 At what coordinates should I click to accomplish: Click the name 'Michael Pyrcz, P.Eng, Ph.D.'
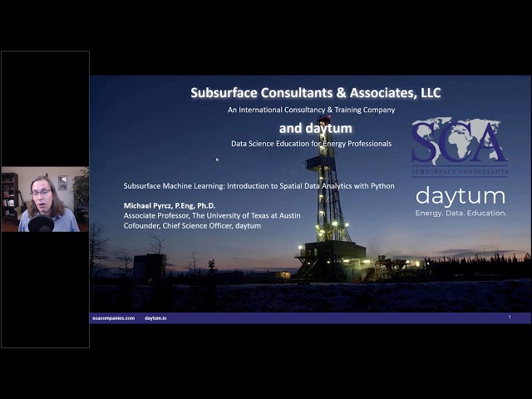(x=170, y=205)
